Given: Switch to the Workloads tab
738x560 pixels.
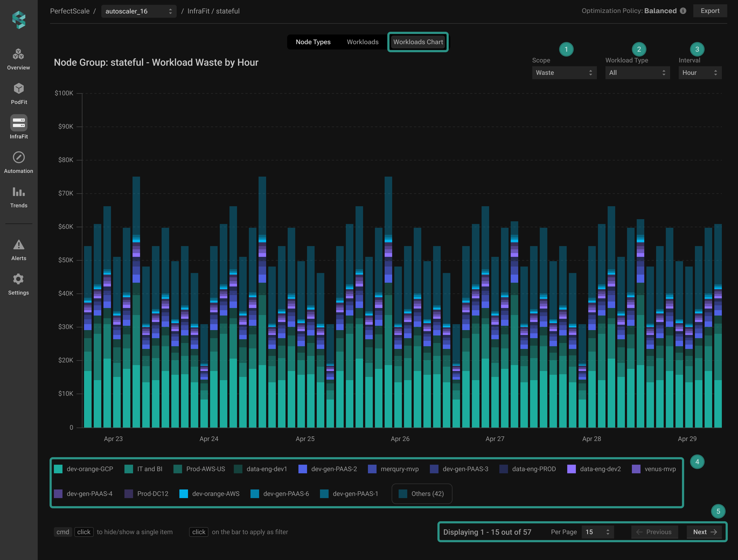Looking at the screenshot, I should [x=363, y=42].
